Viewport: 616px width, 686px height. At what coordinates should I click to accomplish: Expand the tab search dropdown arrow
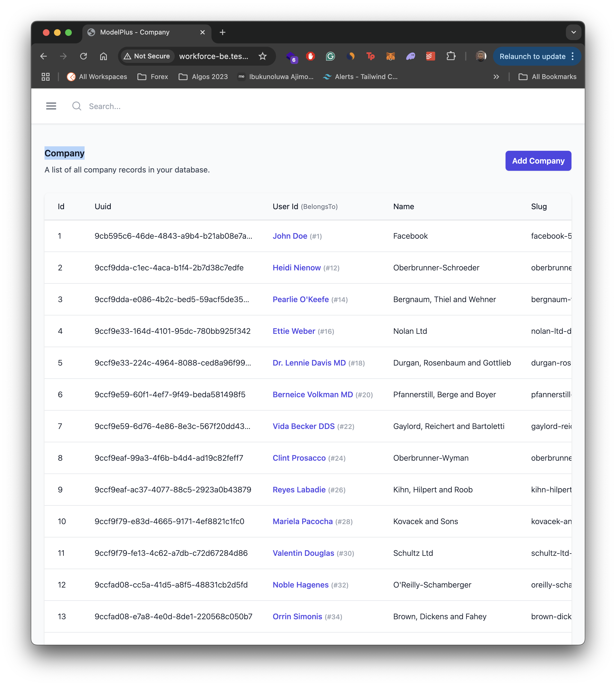click(573, 33)
